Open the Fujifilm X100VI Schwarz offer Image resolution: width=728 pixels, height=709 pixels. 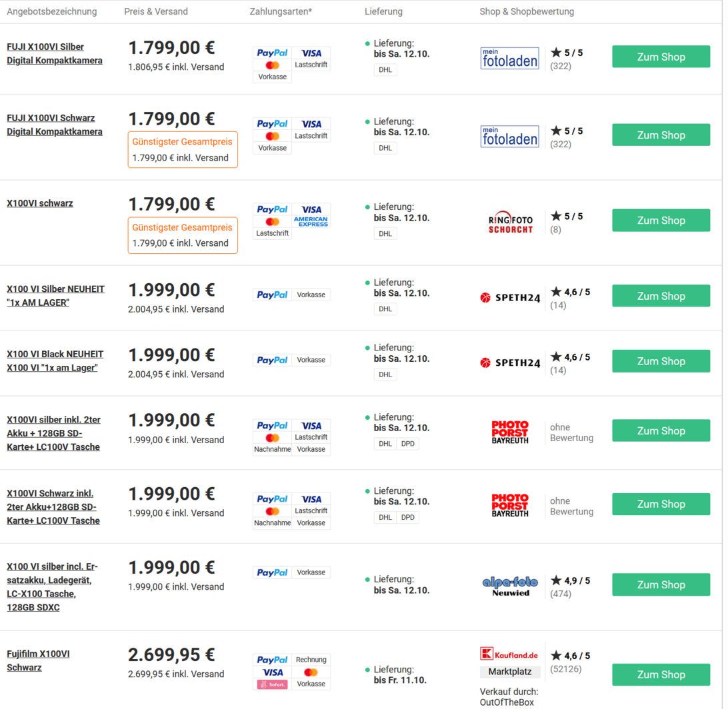pyautogui.click(x=38, y=660)
